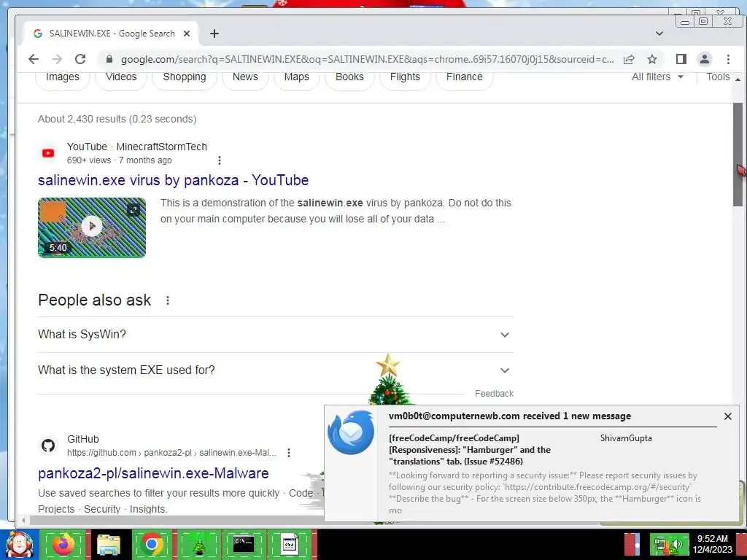Screen dimensions: 747x560
Task: Click the browser forward arrow
Action: (x=57, y=59)
